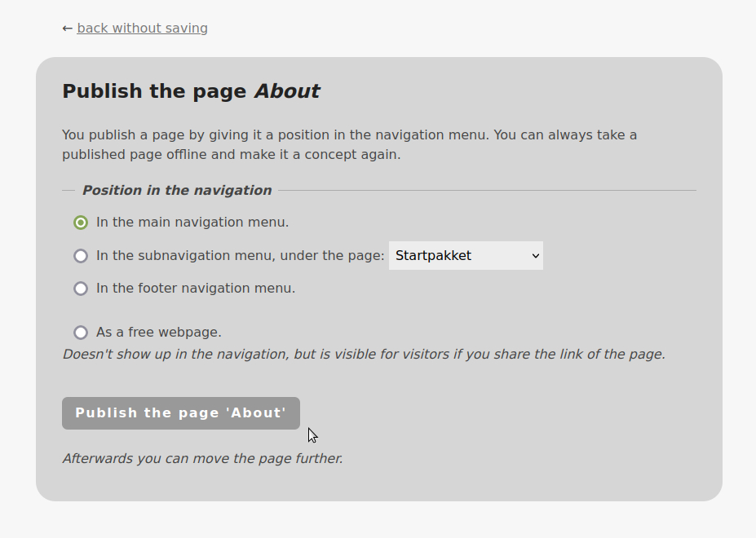756x538 pixels.
Task: Click the left arrow before 'back without saving'
Action: coord(68,29)
